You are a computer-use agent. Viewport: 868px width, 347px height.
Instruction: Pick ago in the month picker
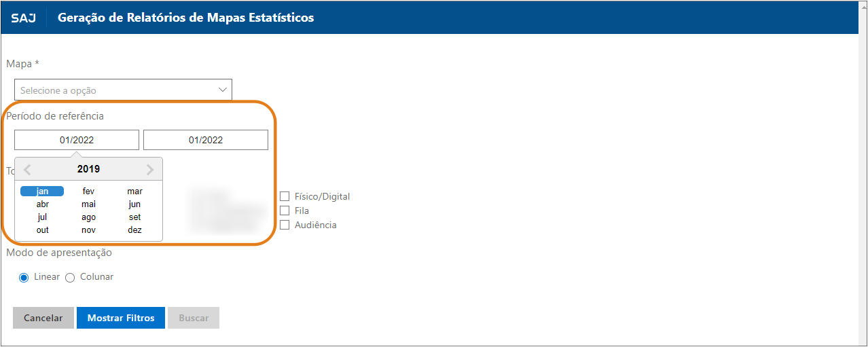pyautogui.click(x=88, y=217)
